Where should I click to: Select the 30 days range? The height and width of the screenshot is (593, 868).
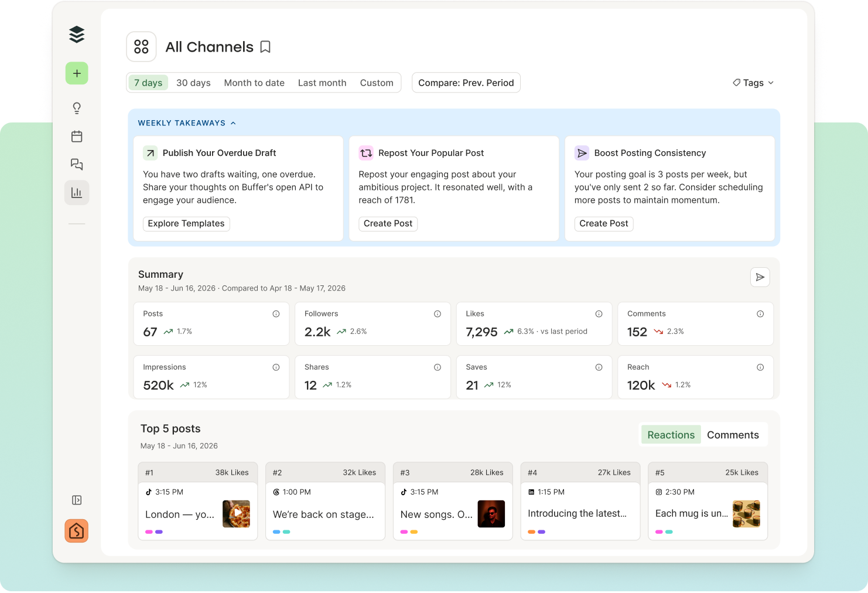click(x=193, y=83)
